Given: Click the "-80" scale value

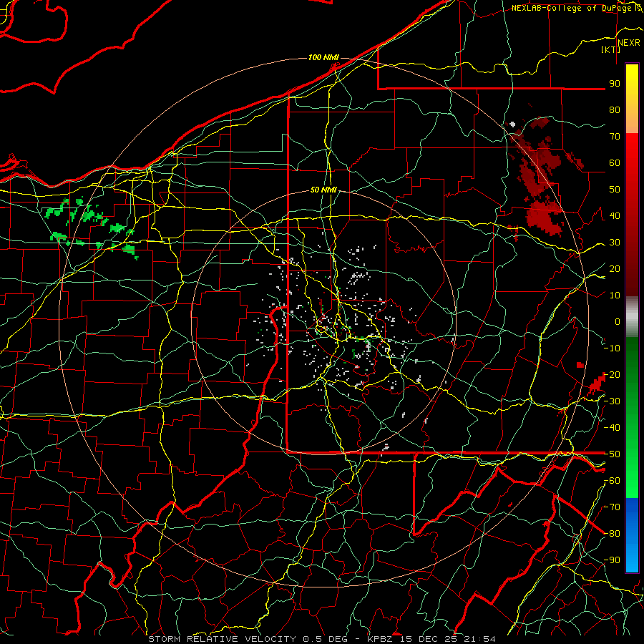Looking at the screenshot, I should pyautogui.click(x=612, y=534).
